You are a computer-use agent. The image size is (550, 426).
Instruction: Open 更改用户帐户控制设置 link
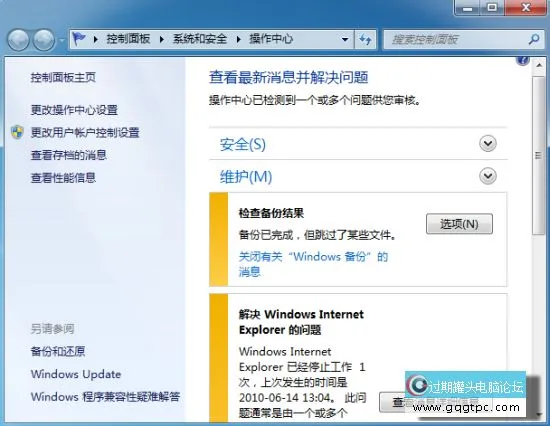pyautogui.click(x=85, y=132)
